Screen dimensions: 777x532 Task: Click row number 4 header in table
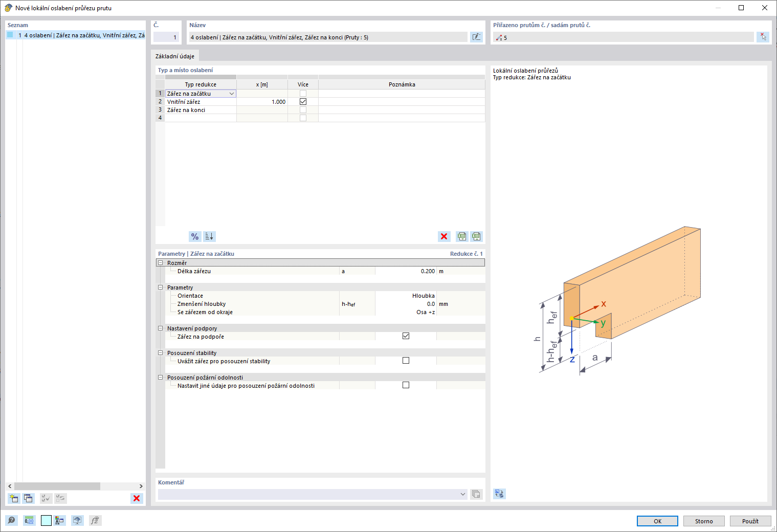point(160,118)
